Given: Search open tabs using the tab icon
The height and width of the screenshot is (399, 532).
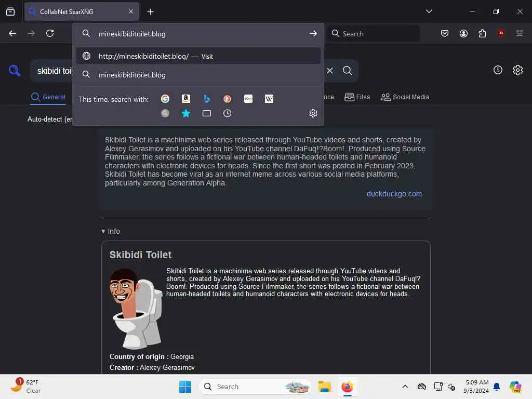Looking at the screenshot, I should click(x=207, y=113).
